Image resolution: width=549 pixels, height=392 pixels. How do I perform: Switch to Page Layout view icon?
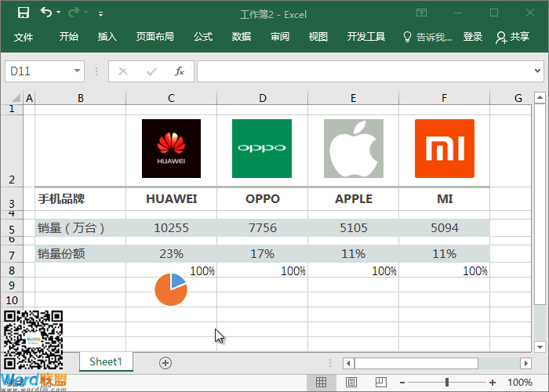point(351,383)
